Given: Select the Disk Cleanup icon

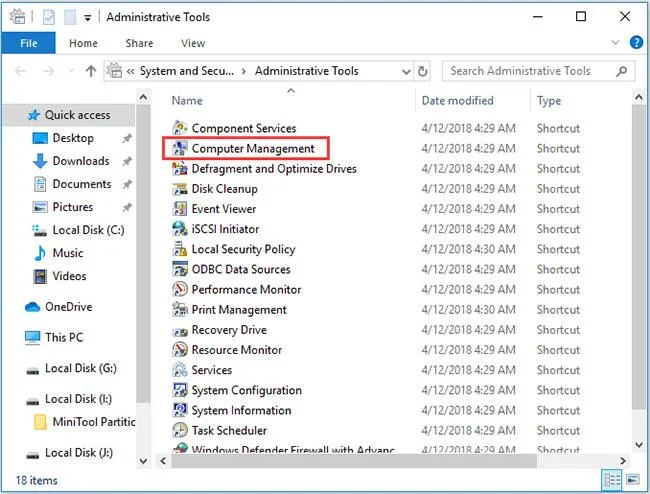Looking at the screenshot, I should coord(179,189).
